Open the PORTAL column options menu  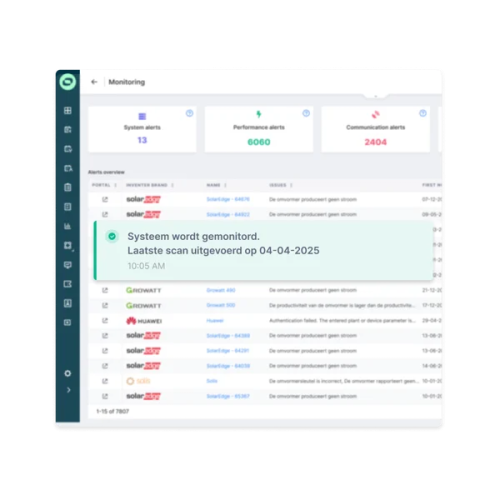click(116, 185)
